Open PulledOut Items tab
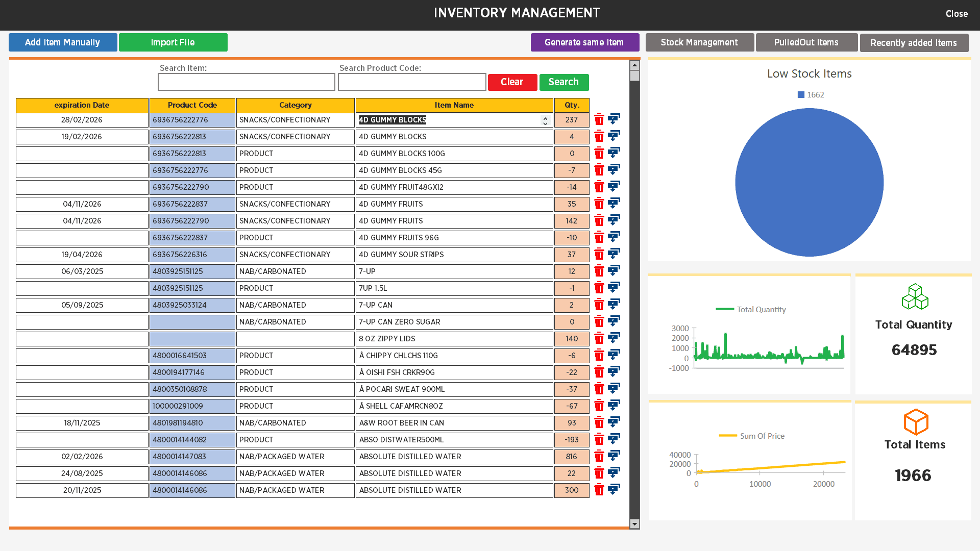The width and height of the screenshot is (980, 551). point(806,42)
